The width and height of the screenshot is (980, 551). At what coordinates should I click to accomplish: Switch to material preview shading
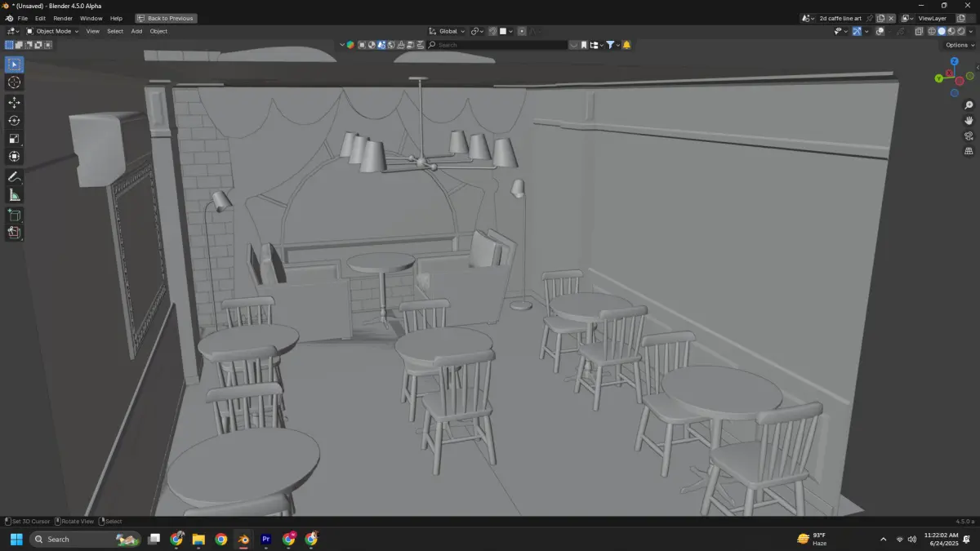pos(951,31)
